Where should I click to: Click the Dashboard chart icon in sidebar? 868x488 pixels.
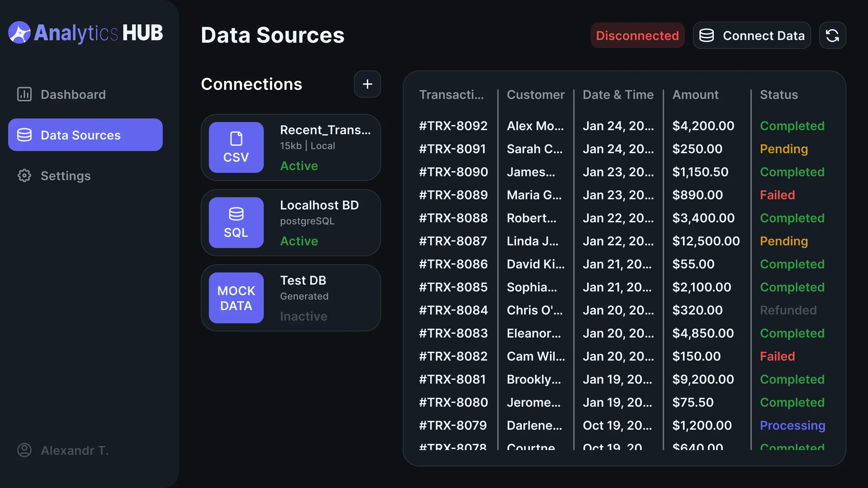[x=24, y=94]
